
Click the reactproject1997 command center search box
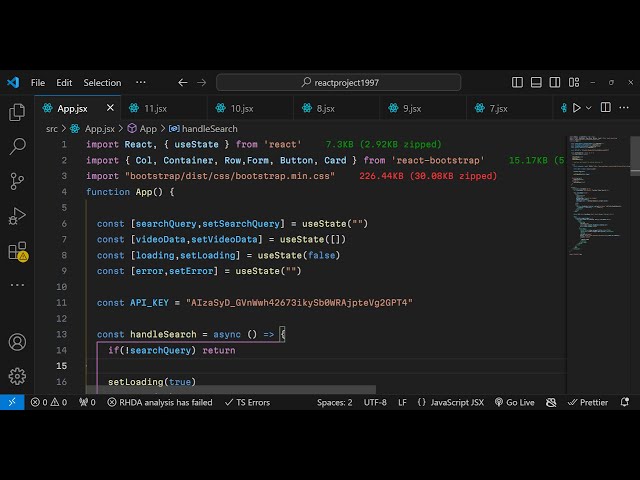pyautogui.click(x=340, y=83)
